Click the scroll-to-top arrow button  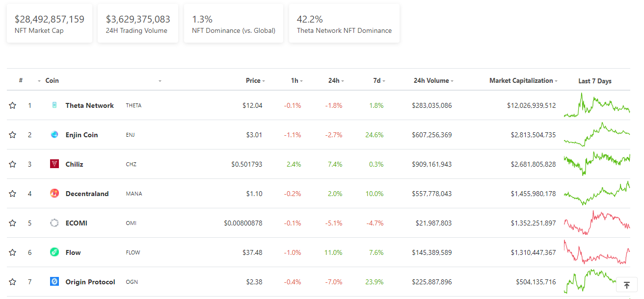[627, 285]
